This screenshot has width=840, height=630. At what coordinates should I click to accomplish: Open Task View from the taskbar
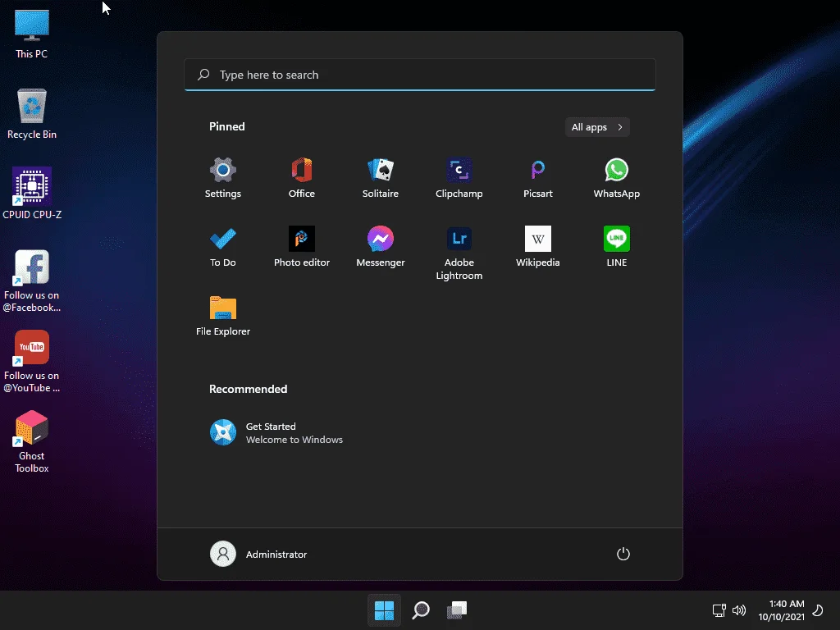click(457, 610)
